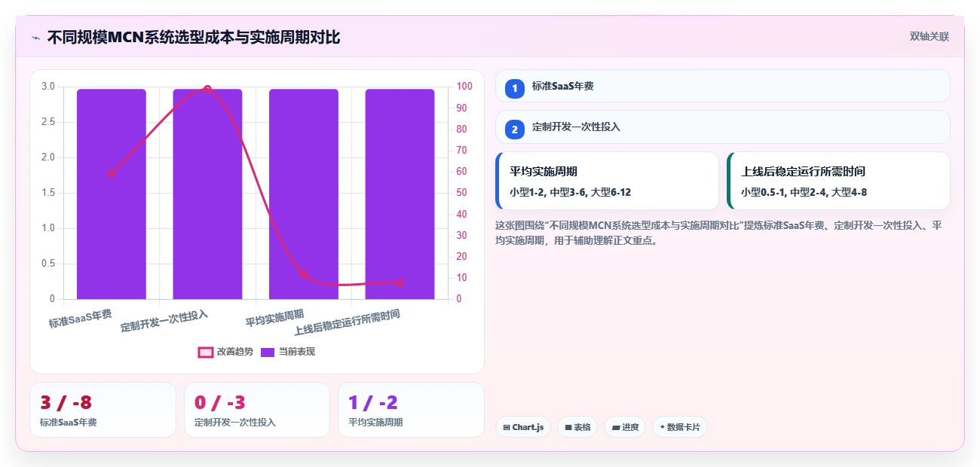Toggle the 改善趋势 legend entry
Screen dimensions: 980x467
[x=225, y=352]
